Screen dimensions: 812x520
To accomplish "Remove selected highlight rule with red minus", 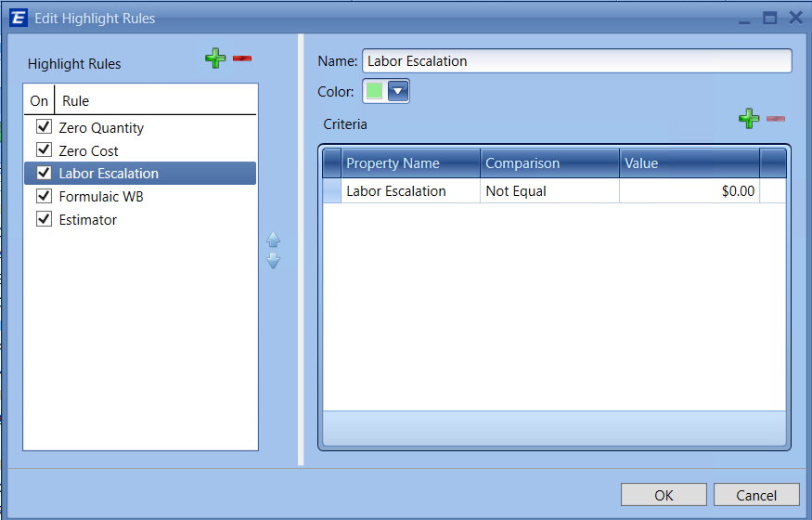I will click(242, 58).
